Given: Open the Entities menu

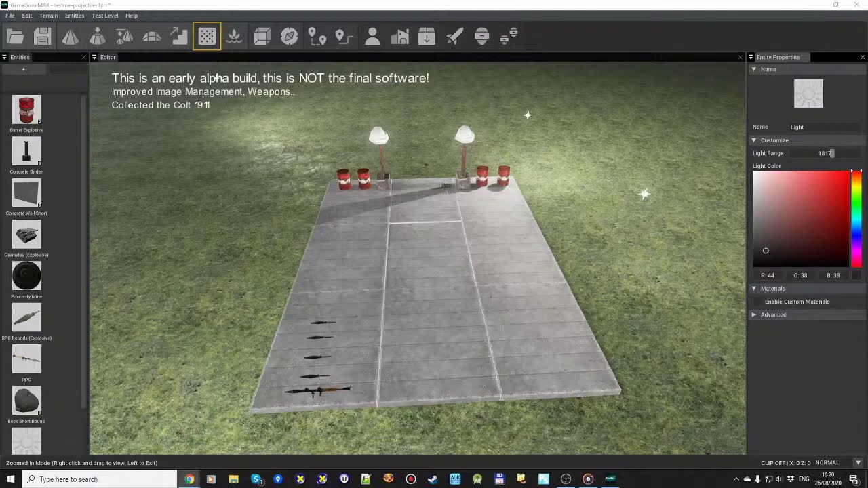Looking at the screenshot, I should tap(75, 16).
